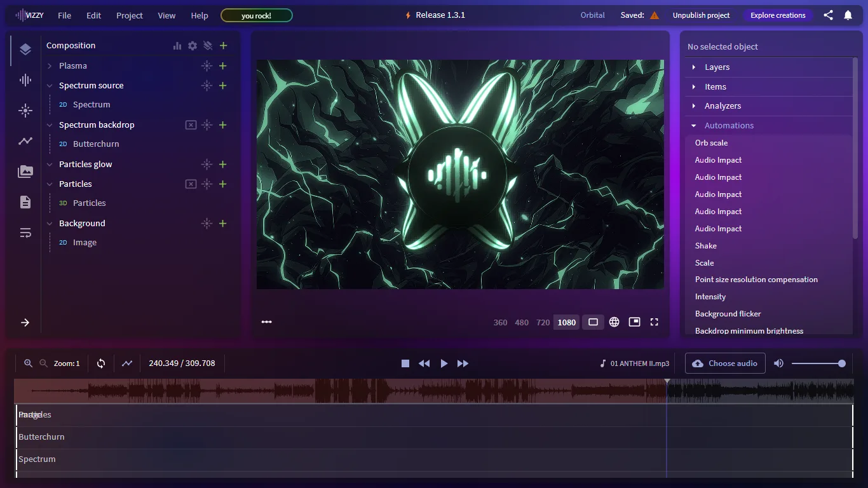Image resolution: width=868 pixels, height=488 pixels.
Task: Open the notifications bell
Action: pyautogui.click(x=848, y=15)
